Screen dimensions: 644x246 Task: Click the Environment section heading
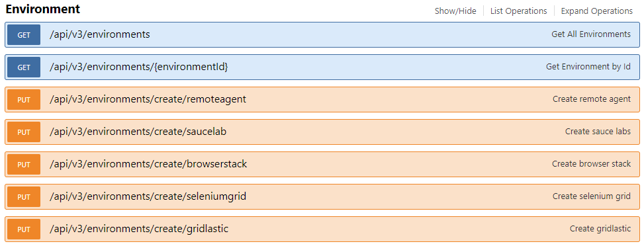(x=43, y=9)
